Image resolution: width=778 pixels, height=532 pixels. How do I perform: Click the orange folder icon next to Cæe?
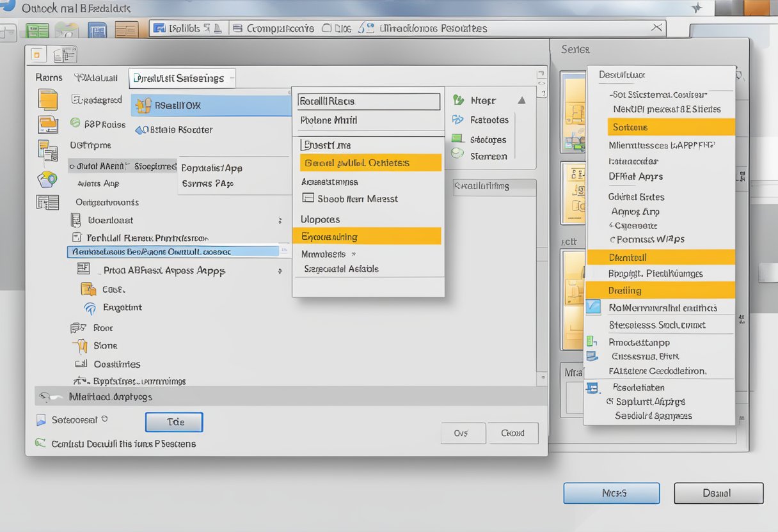88,289
